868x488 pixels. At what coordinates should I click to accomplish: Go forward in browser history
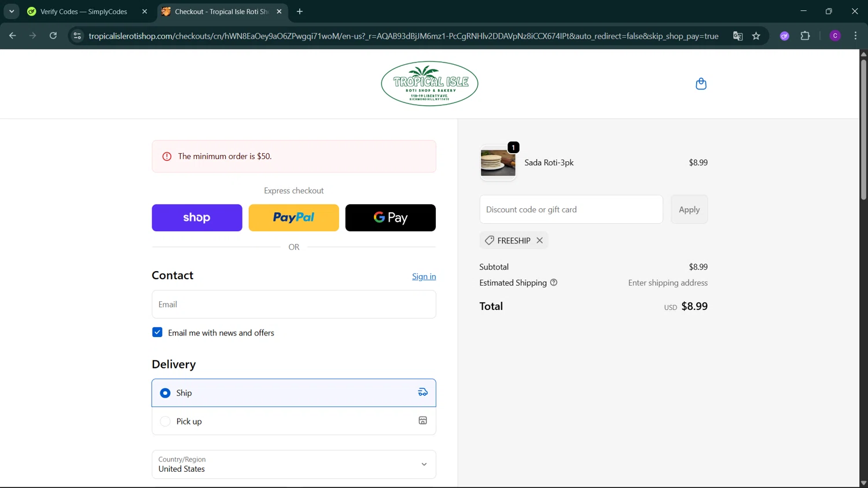click(32, 36)
